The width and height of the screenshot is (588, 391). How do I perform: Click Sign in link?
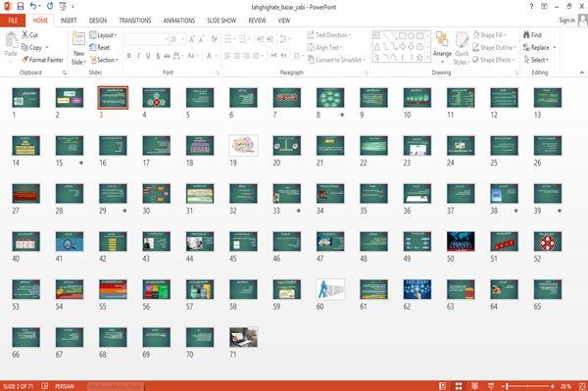[566, 20]
